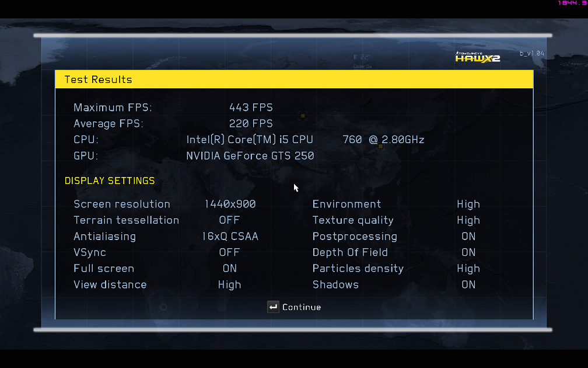
Task: Click the 'Depth Of Field' label
Action: tap(350, 253)
